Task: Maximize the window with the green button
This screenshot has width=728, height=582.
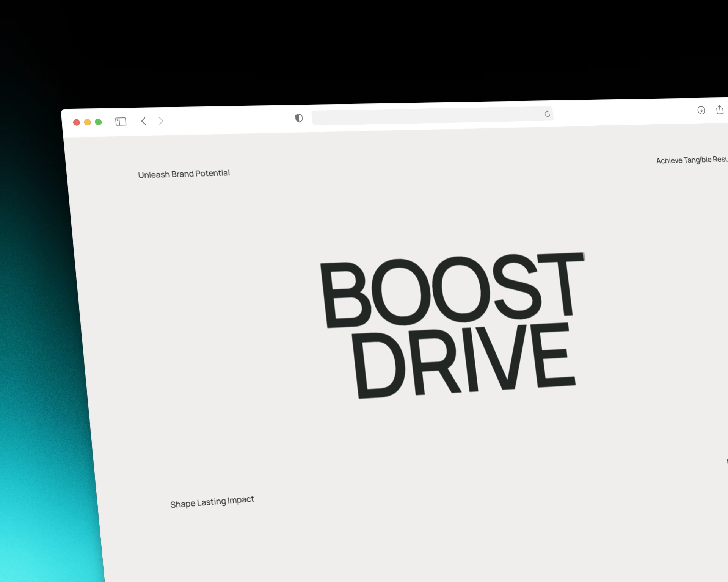Action: point(98,122)
